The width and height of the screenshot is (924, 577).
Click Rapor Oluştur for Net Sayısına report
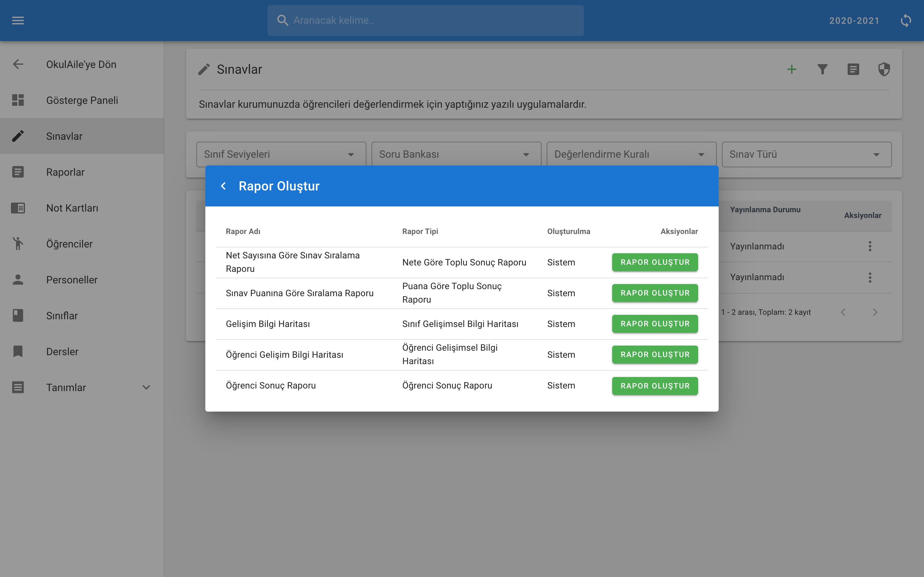coord(654,262)
